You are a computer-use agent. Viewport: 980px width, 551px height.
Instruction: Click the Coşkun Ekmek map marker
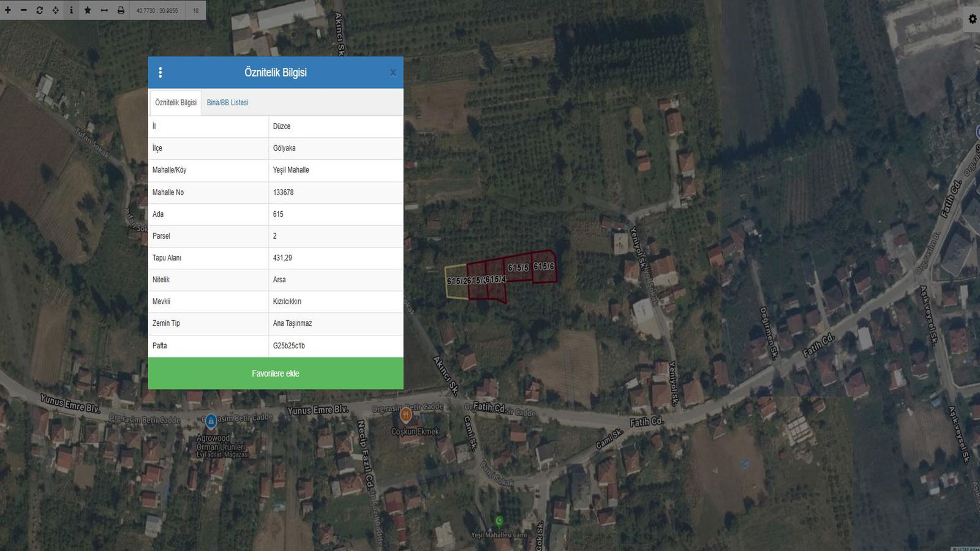coord(405,416)
